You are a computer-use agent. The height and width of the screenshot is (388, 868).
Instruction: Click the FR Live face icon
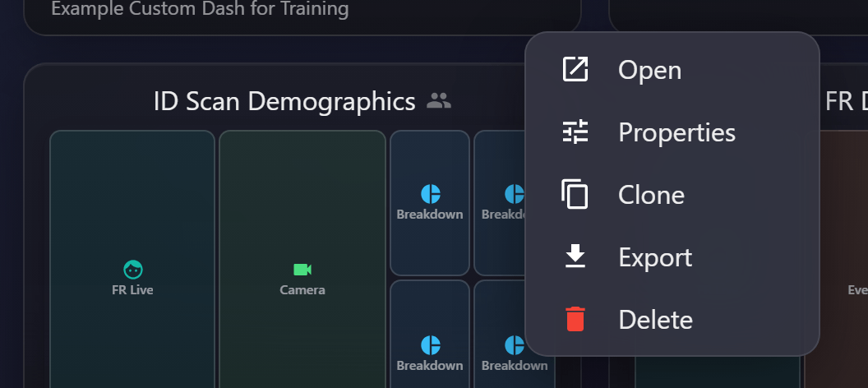[133, 270]
